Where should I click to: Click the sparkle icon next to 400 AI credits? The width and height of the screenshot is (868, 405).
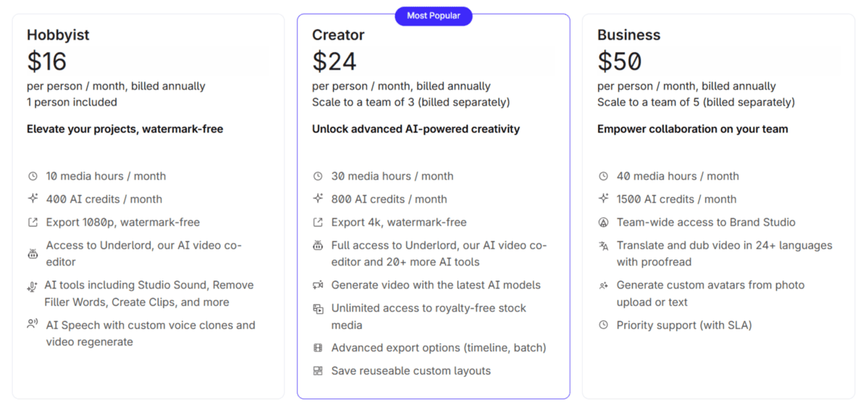click(x=33, y=199)
